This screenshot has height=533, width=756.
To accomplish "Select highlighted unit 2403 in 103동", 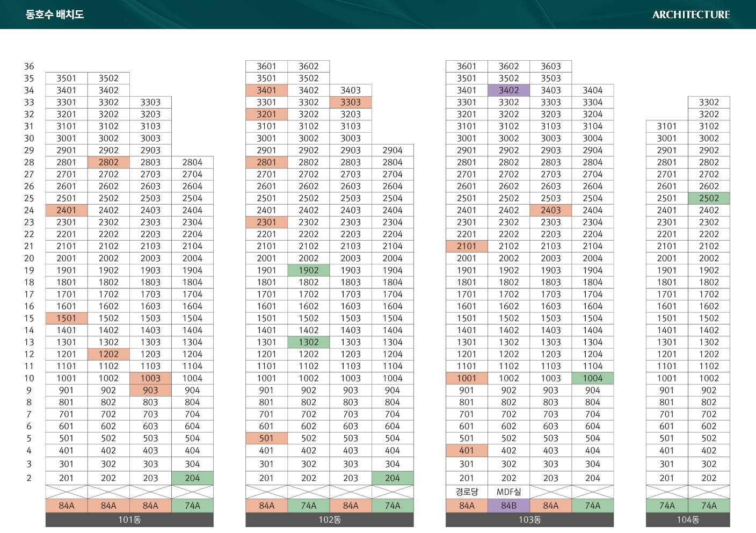I will [x=551, y=210].
